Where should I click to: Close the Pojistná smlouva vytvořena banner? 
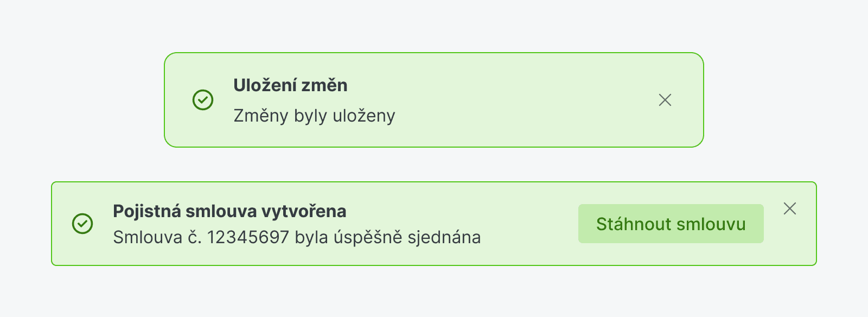(x=790, y=208)
